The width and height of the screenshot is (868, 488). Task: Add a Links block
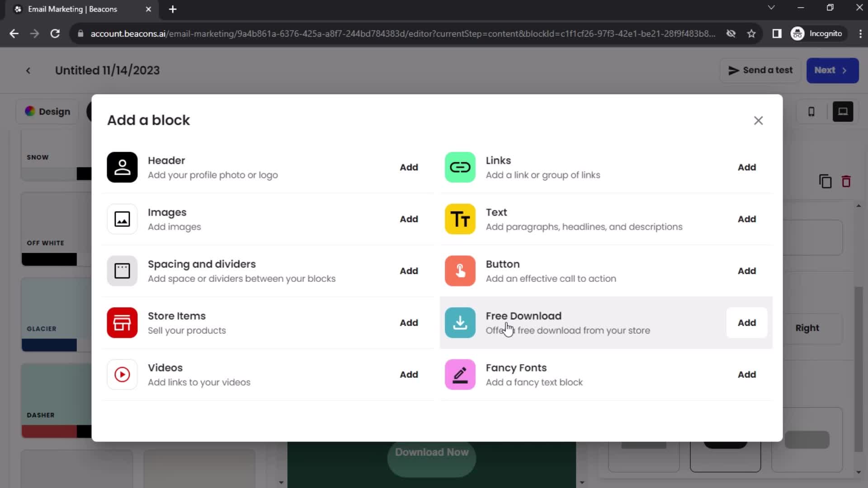click(747, 168)
